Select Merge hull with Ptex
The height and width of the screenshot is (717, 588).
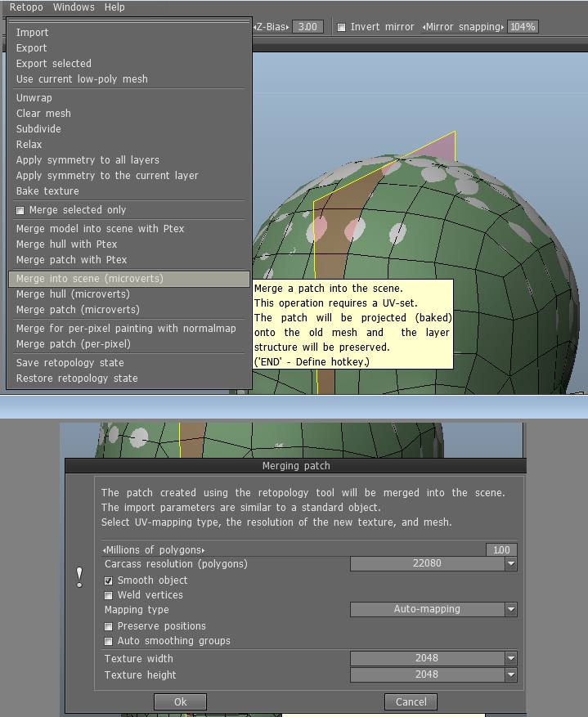click(x=67, y=244)
